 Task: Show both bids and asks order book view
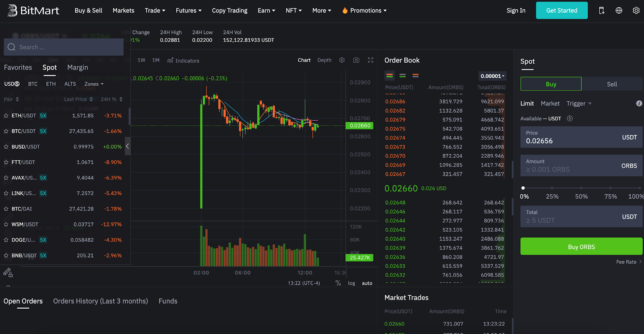point(390,75)
